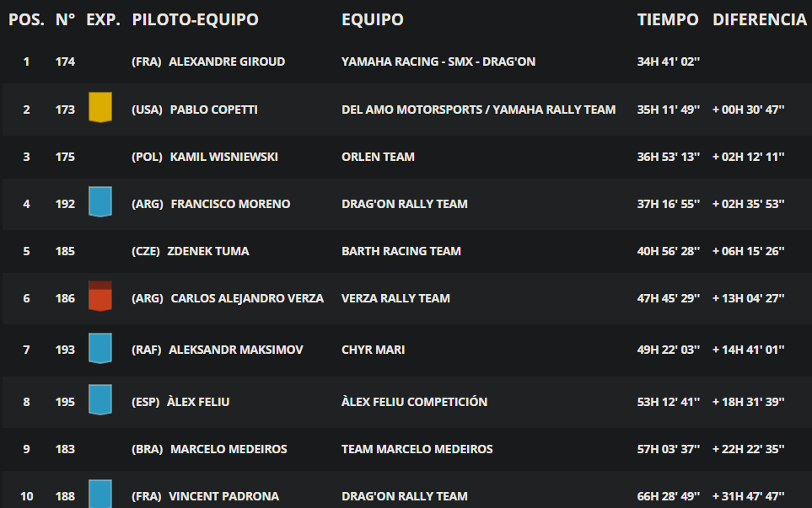Click Del Amo Motorsports / Yamaha Rally Team

478,110
